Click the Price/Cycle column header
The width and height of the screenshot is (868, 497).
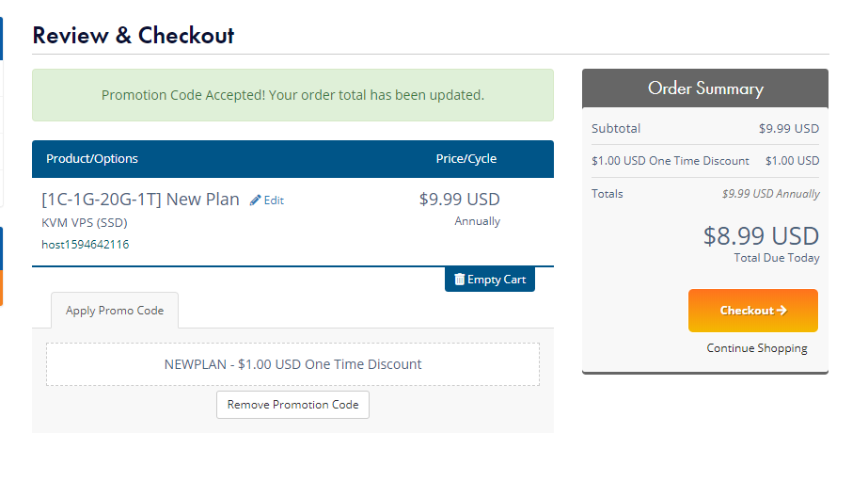point(466,159)
